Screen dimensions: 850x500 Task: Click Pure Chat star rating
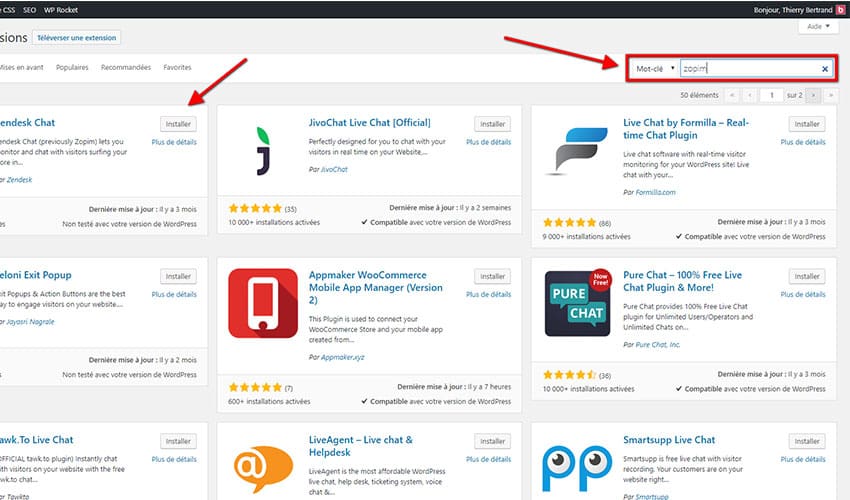tap(570, 375)
